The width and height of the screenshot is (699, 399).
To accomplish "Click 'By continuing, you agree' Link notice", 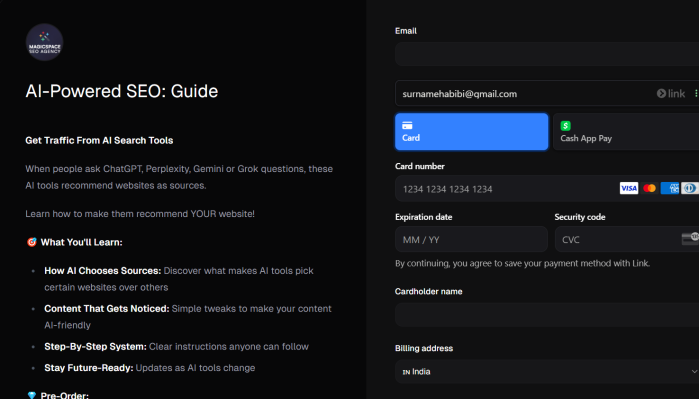I will tap(522, 263).
